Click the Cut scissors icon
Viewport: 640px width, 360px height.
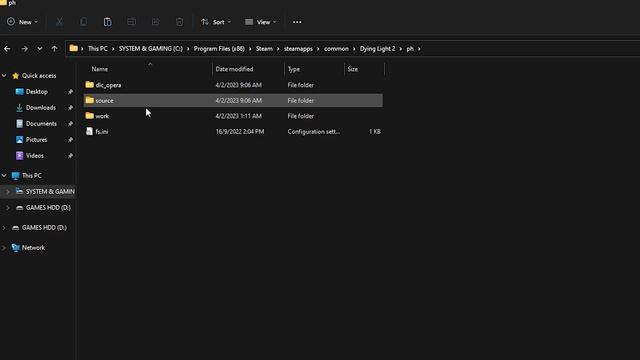pos(60,22)
